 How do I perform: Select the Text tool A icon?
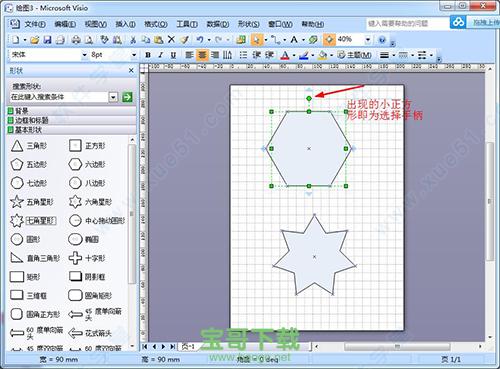[294, 40]
